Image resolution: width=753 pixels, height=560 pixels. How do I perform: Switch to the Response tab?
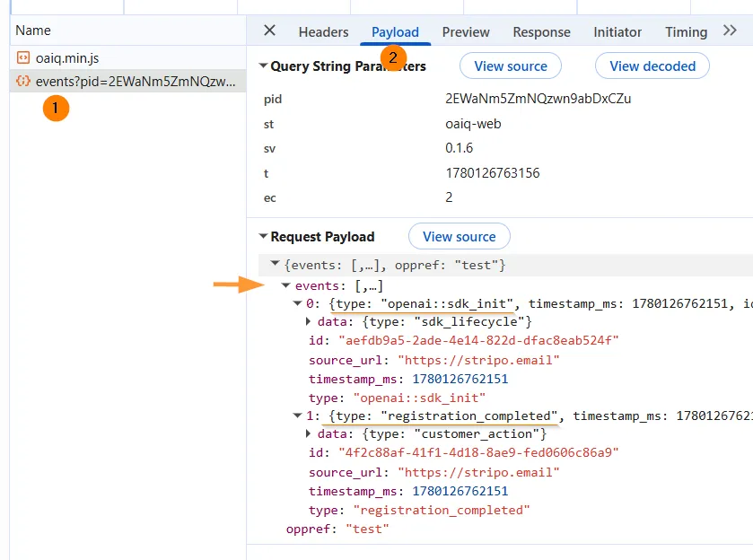pyautogui.click(x=542, y=32)
